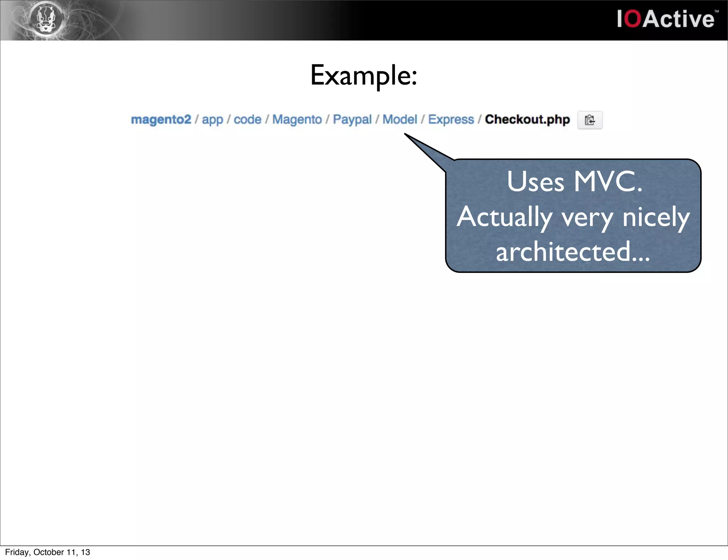728x560 pixels.
Task: Click the 'architected...' callout line
Action: point(573,251)
